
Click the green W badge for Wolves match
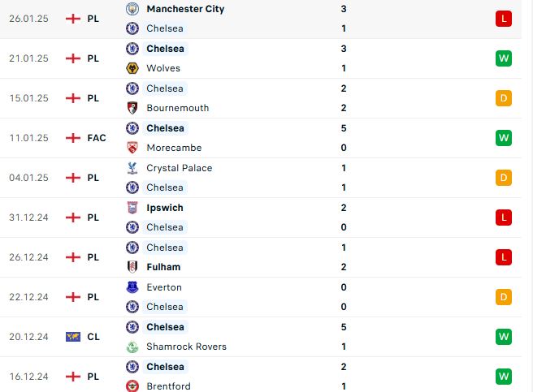[x=504, y=58]
